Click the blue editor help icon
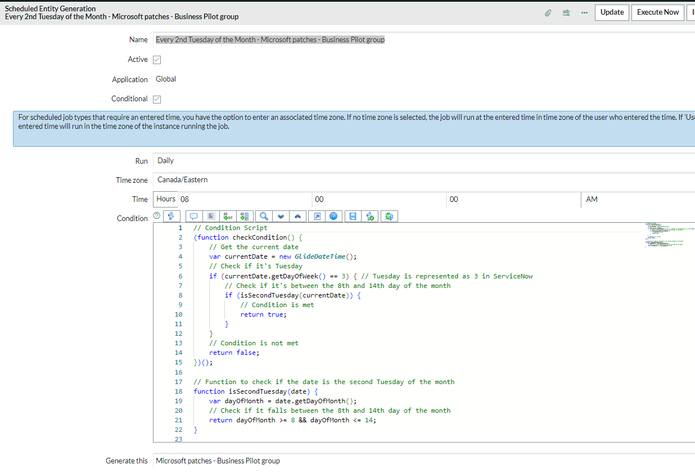Image resolution: width=695 pixels, height=473 pixels. point(334,216)
